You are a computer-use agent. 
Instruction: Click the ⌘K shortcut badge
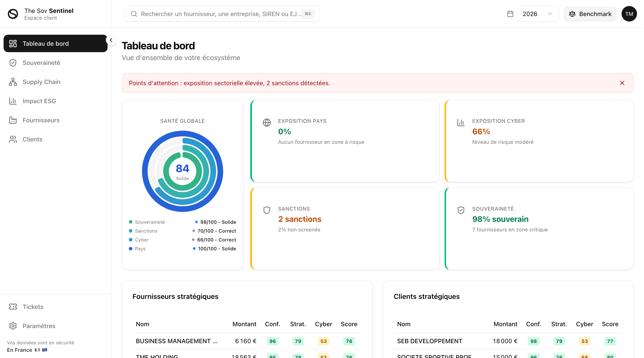pos(308,14)
